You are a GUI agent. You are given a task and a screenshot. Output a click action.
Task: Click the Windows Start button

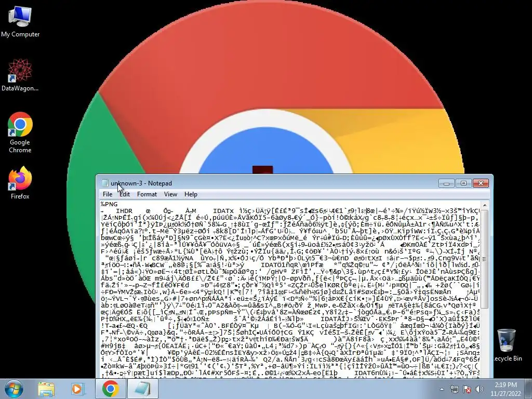pos(14,389)
